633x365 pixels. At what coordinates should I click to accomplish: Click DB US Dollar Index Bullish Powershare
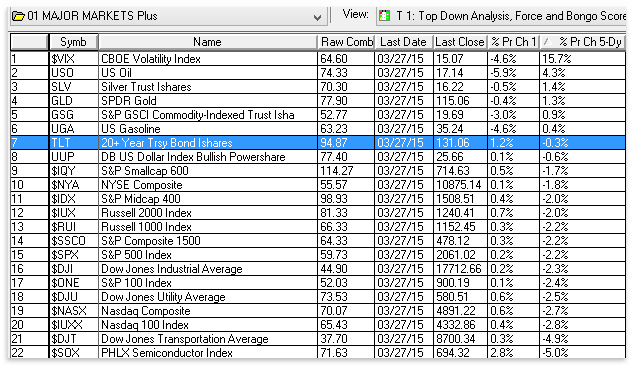coord(193,157)
